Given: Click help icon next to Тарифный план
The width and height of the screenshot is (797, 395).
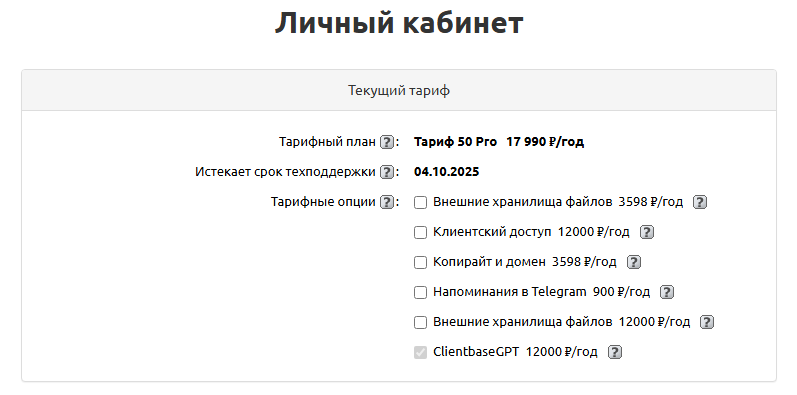Looking at the screenshot, I should tap(387, 142).
